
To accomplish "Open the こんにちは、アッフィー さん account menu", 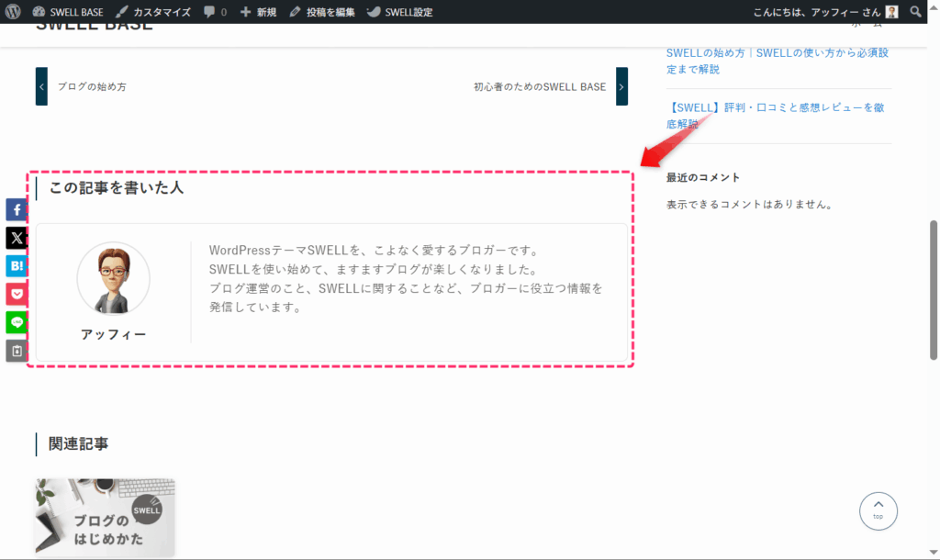I will point(825,12).
